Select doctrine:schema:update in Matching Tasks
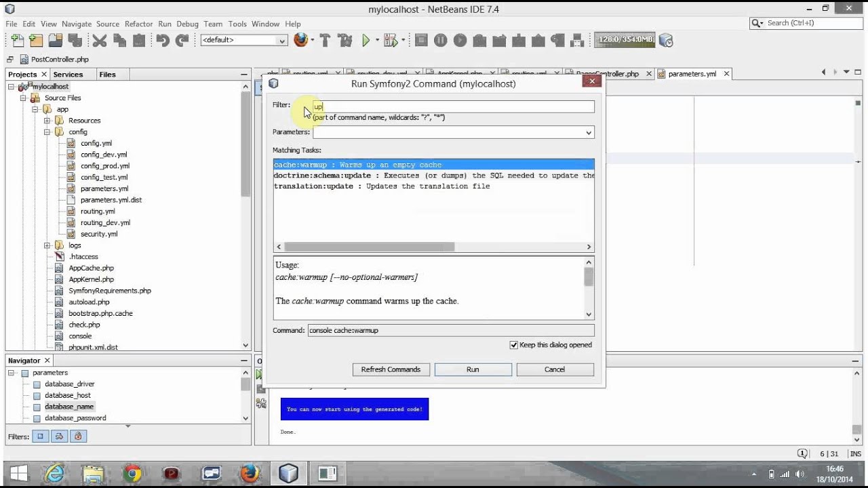Screen dimensions: 868x488 [434, 176]
